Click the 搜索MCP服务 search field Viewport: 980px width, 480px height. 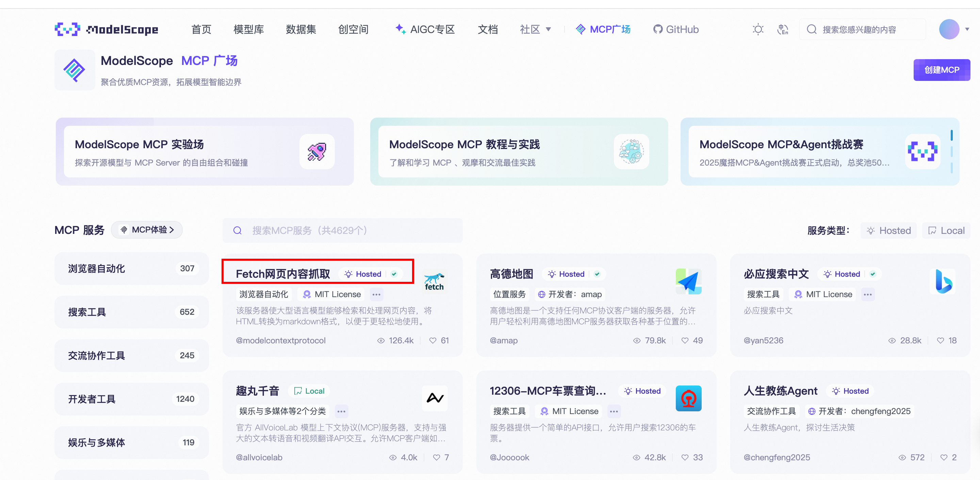click(342, 230)
